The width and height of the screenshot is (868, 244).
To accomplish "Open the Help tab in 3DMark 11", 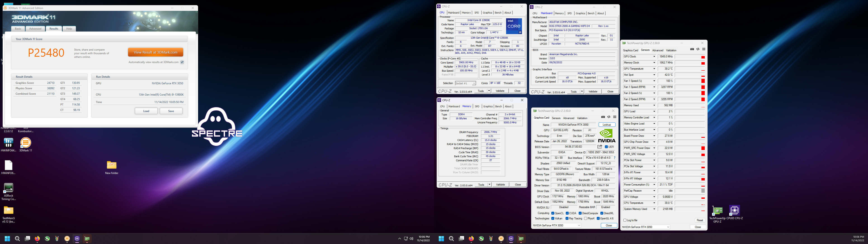I will (x=69, y=29).
